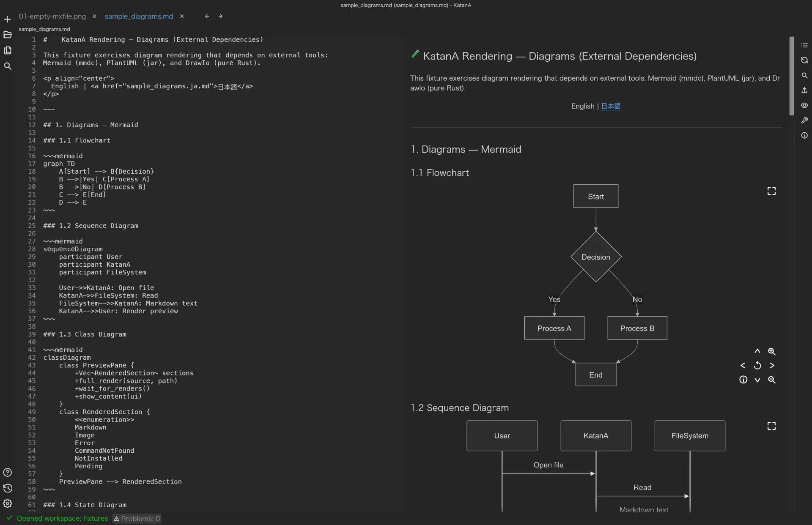
Task: Pan flowchart diagram up
Action: click(x=757, y=351)
